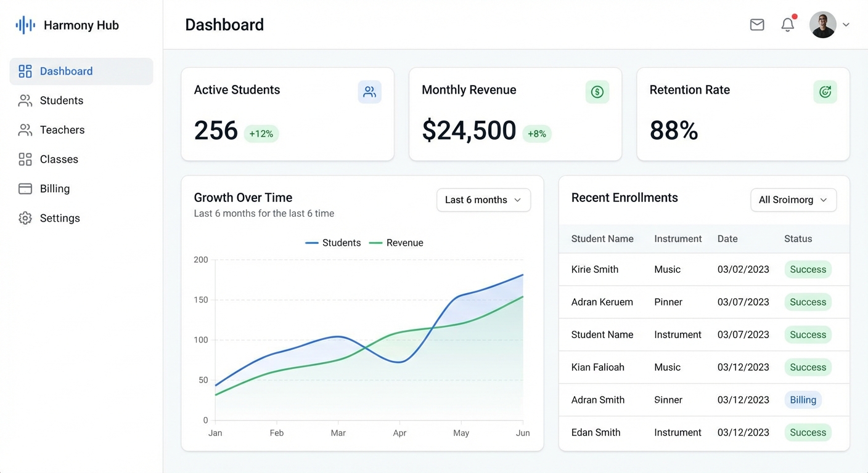Click the Billing card icon in sidebar
This screenshot has width=868, height=473.
(25, 188)
